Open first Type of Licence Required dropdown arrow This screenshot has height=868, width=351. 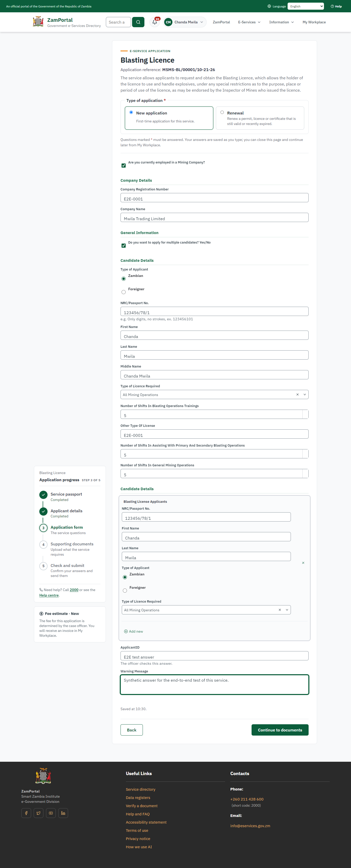[x=305, y=394]
